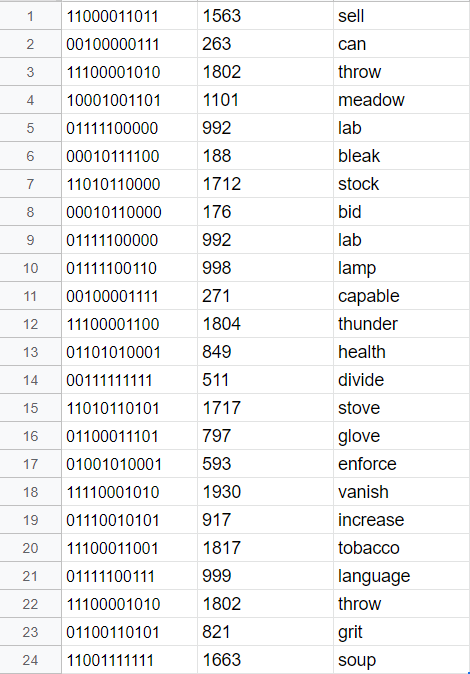470x674 pixels.
Task: Select row header number 14
Action: pos(31,380)
